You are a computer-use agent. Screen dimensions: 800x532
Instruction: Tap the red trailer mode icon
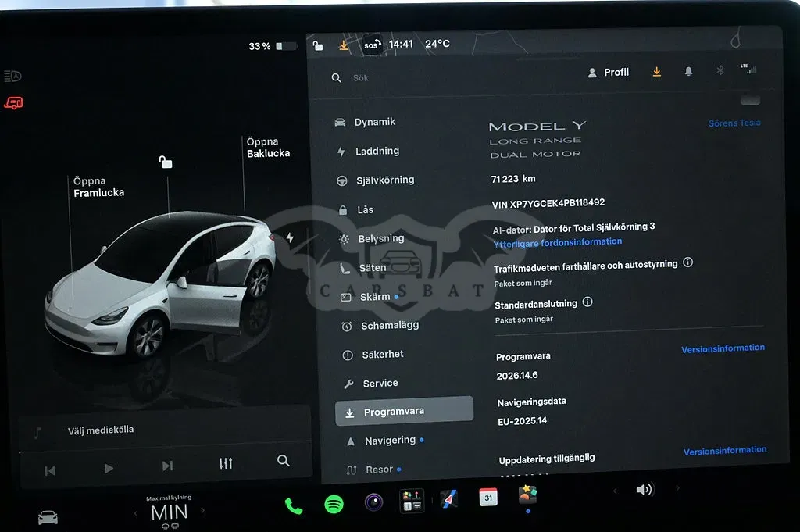tap(13, 103)
